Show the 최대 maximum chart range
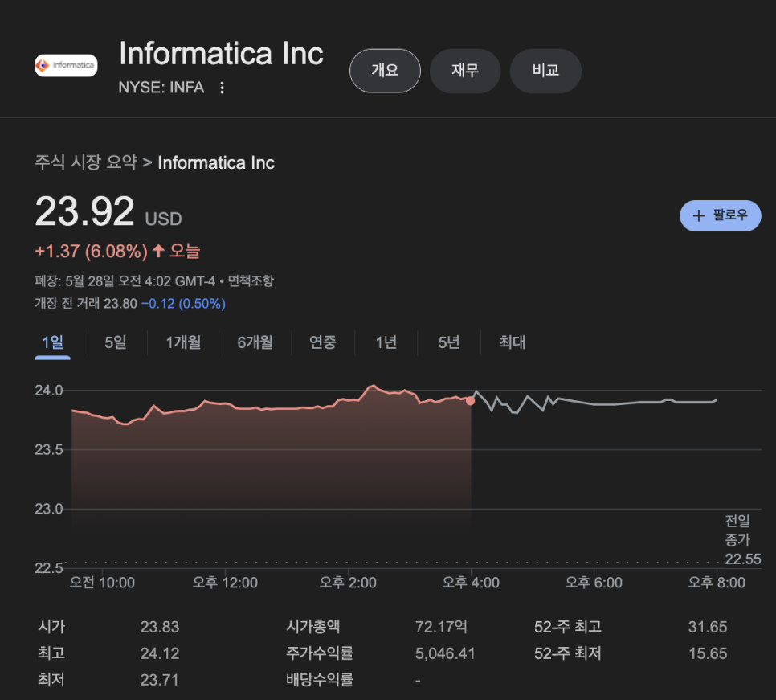Viewport: 776px width, 700px height. click(513, 342)
